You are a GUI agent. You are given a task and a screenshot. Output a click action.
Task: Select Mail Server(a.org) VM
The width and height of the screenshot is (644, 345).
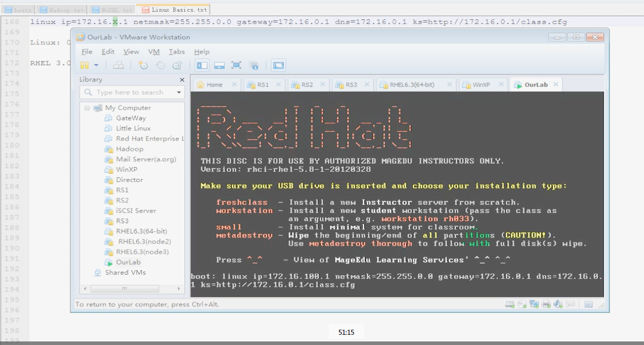pos(146,159)
